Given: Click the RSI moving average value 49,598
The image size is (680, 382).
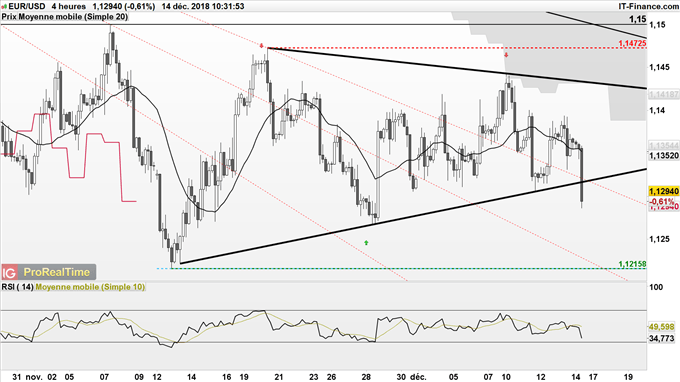Looking at the screenshot, I should click(x=661, y=327).
